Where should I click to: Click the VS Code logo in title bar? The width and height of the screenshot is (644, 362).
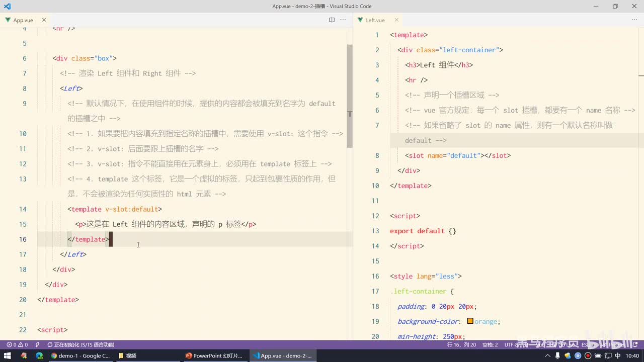[7, 6]
